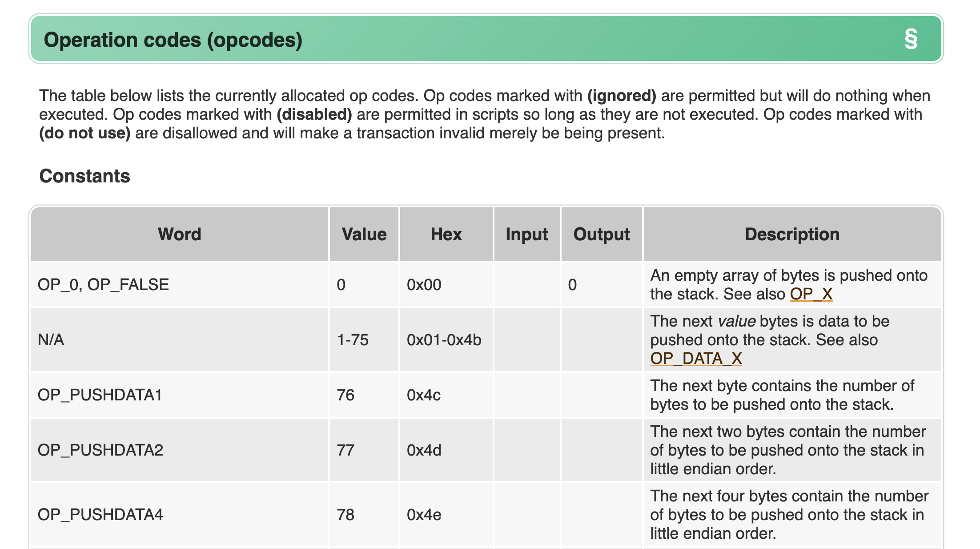Click the § section anchor icon
This screenshot has width=980, height=549.
point(911,39)
